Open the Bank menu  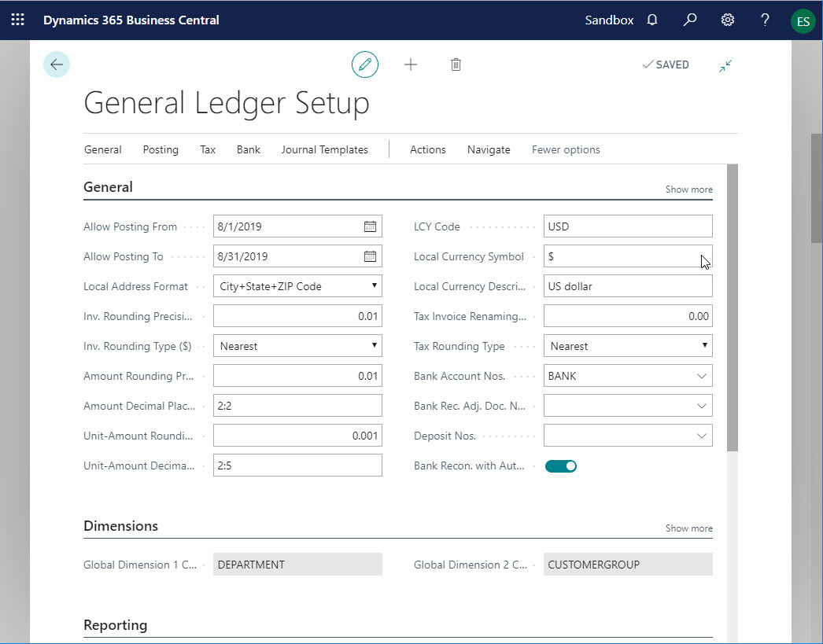click(249, 149)
